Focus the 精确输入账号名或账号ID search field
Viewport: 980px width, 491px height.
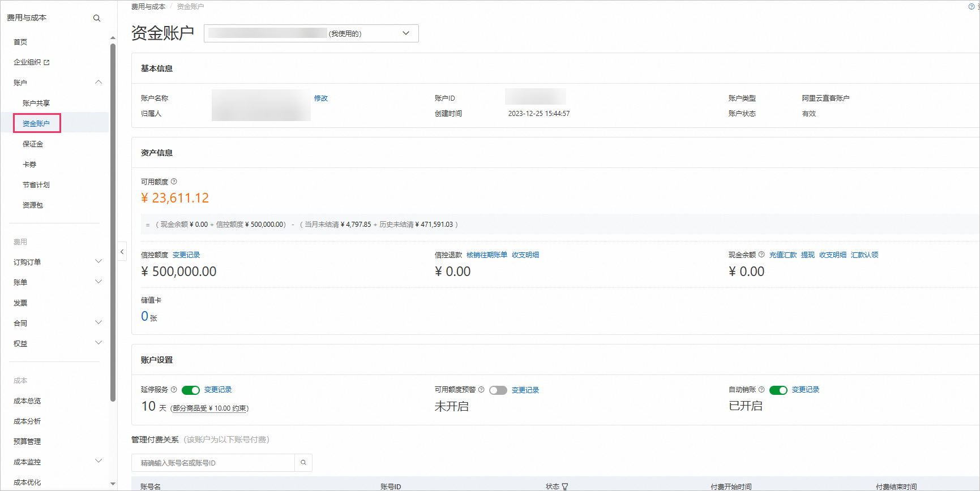(213, 463)
